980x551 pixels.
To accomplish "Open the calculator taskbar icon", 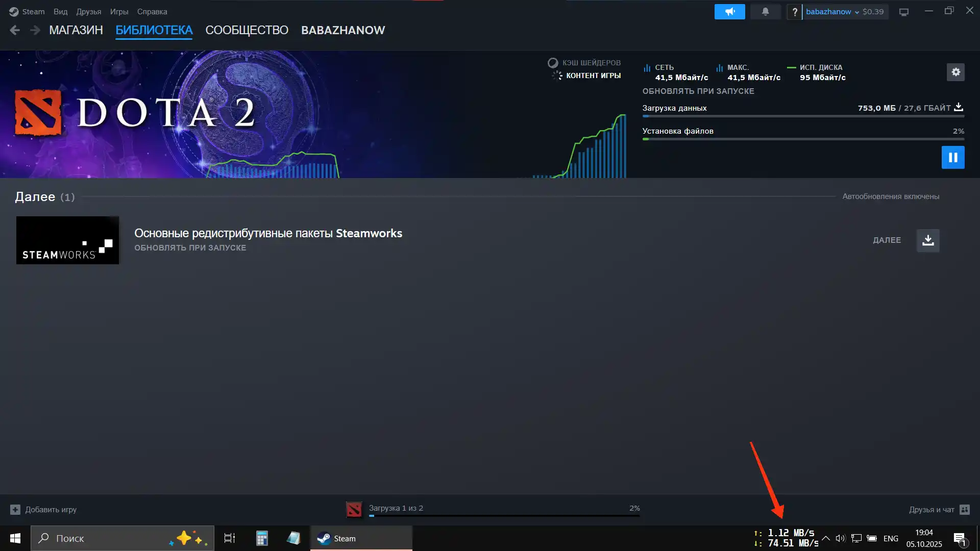I will 262,538.
